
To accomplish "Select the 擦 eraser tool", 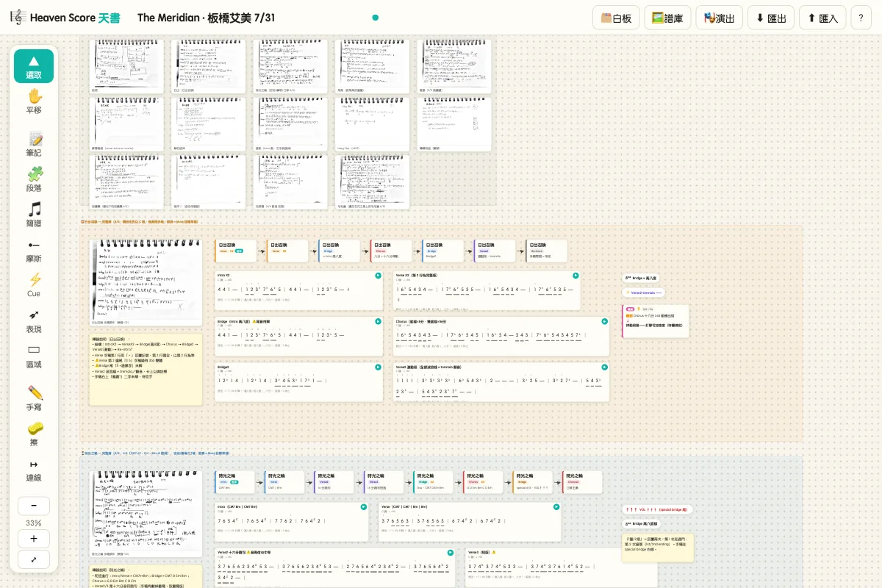I will pyautogui.click(x=34, y=434).
